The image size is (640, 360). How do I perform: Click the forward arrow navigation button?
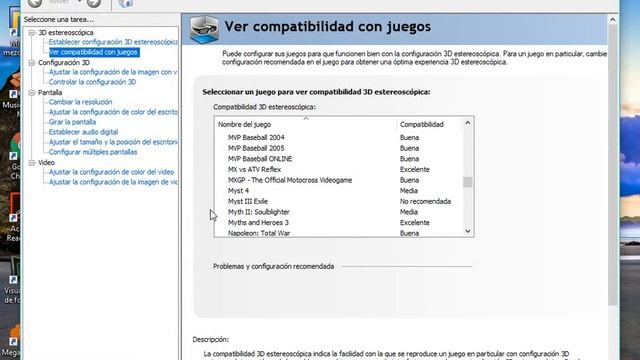pyautogui.click(x=93, y=3)
